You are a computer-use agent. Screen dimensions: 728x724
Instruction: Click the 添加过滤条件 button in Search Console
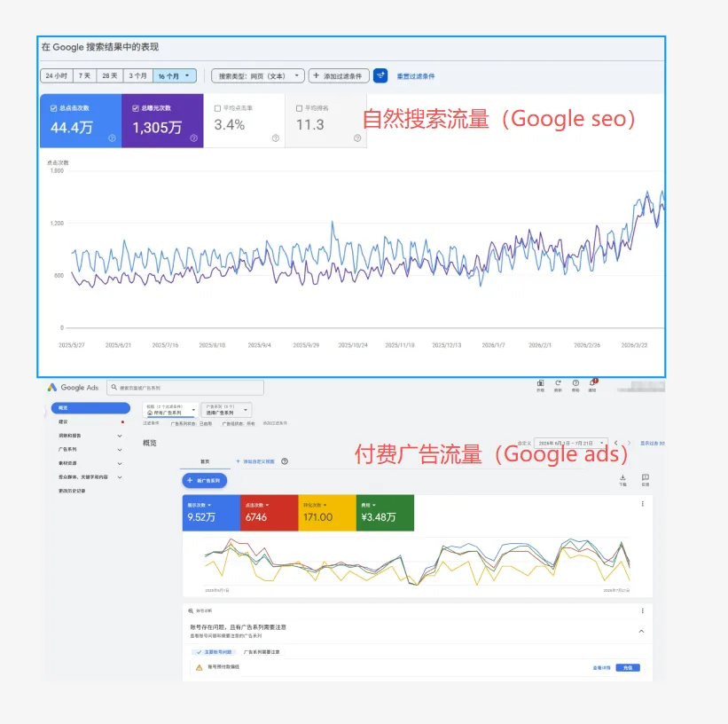(339, 75)
